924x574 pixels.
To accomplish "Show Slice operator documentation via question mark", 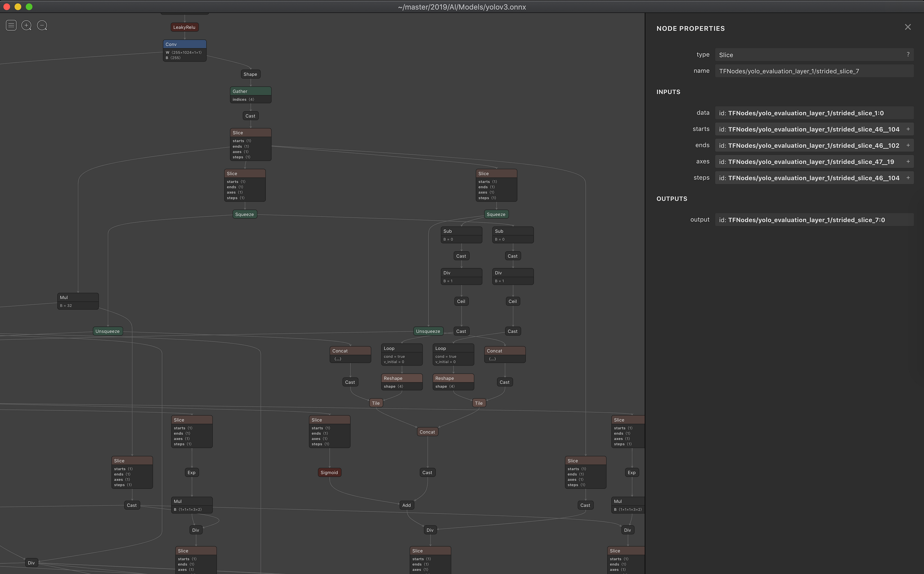I will point(908,55).
